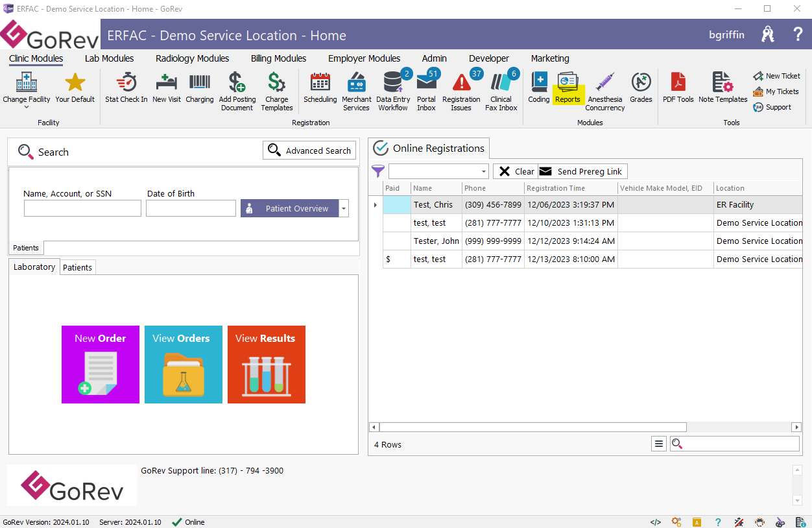Viewport: 812px width, 528px height.
Task: Click the Online Registrations grid search box
Action: [x=735, y=444]
